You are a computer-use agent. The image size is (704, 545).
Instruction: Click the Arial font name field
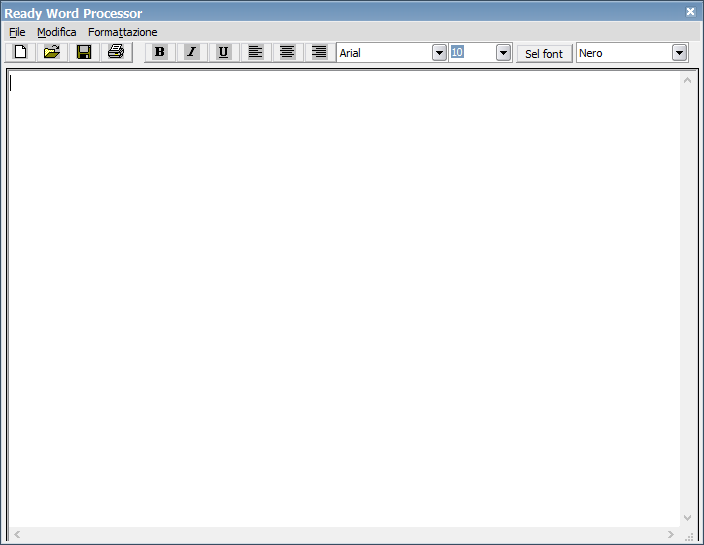385,53
